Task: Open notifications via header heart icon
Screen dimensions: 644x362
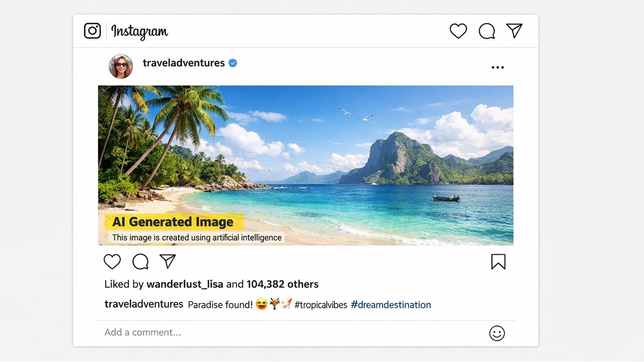Action: (x=458, y=31)
